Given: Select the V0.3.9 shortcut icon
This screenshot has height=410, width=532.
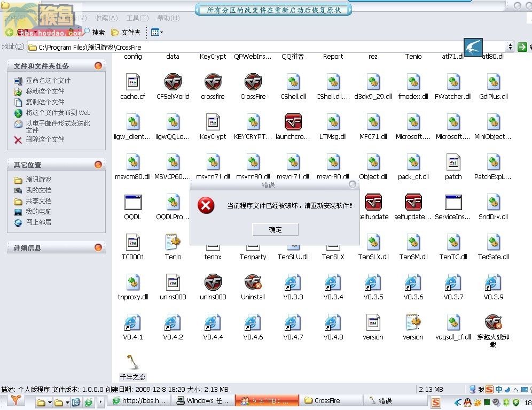Looking at the screenshot, I should tap(494, 282).
